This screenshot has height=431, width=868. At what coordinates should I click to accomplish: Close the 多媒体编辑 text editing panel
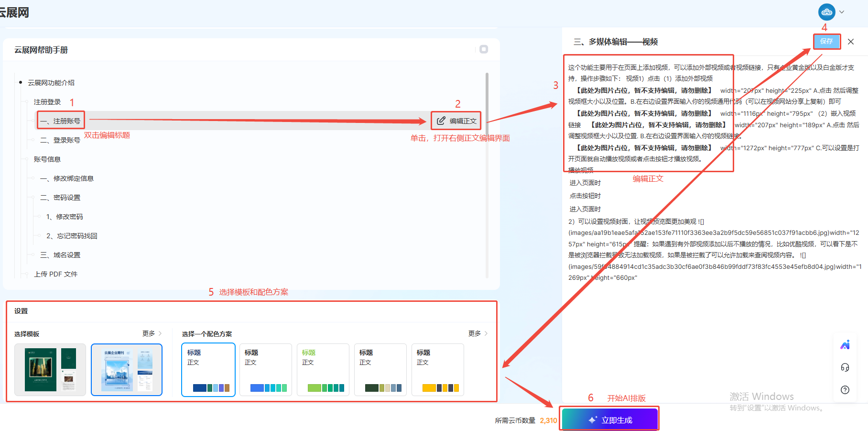851,42
